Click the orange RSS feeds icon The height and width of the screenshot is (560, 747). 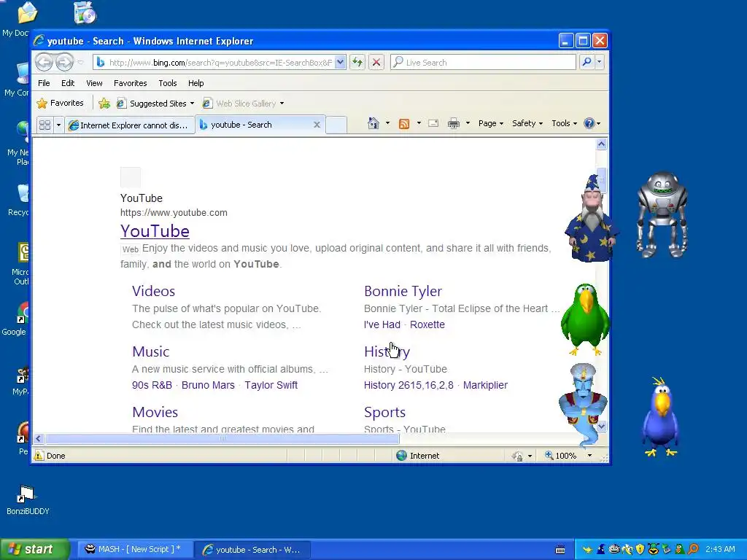(404, 124)
